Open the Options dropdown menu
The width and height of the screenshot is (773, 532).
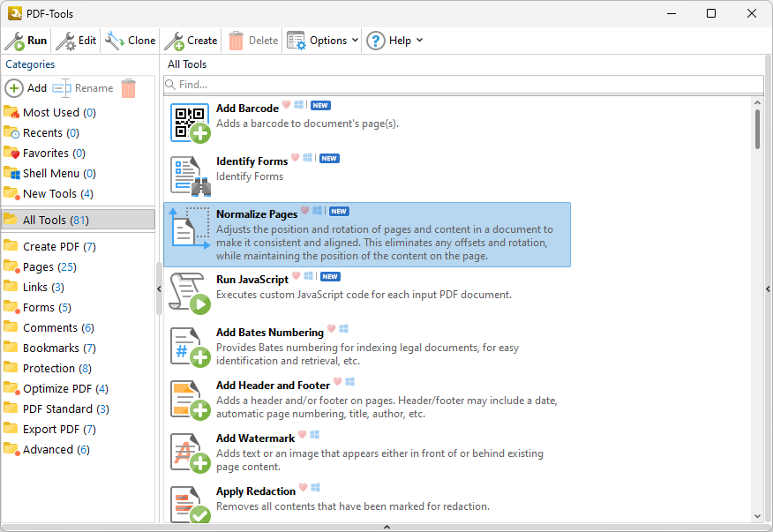click(x=323, y=41)
